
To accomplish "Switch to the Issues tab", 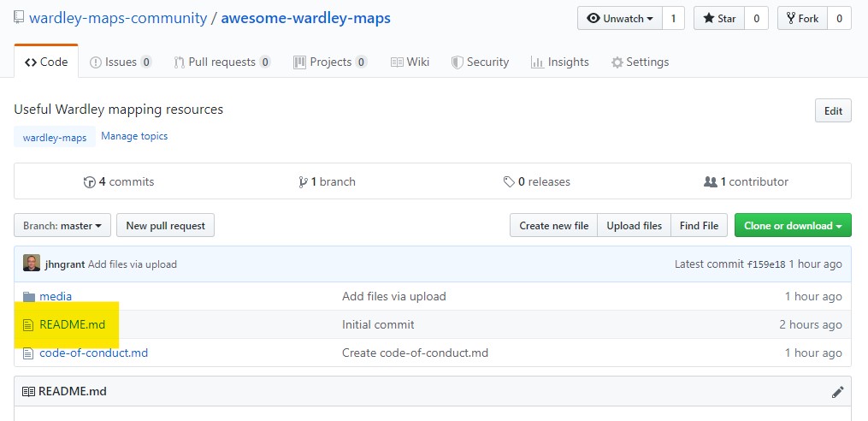I will click(x=121, y=62).
